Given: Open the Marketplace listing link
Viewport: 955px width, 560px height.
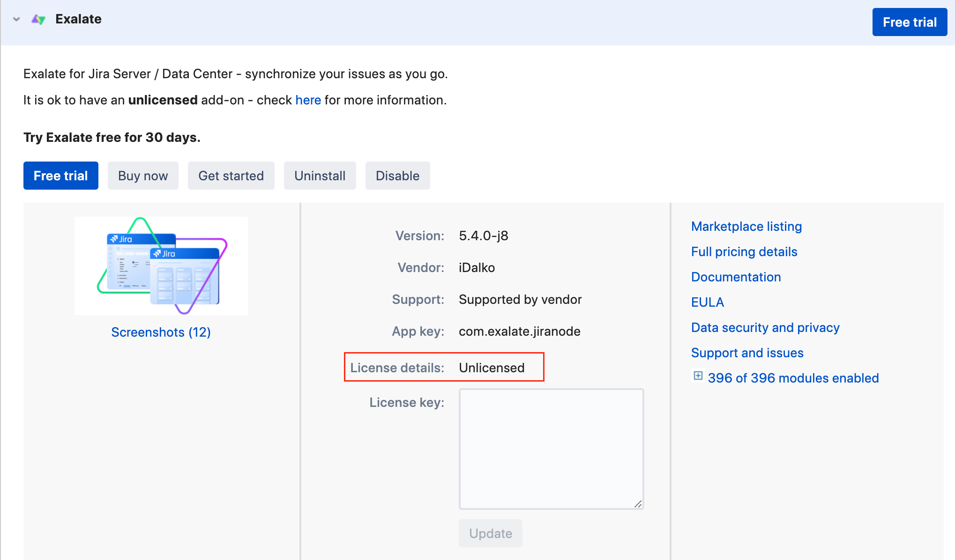Looking at the screenshot, I should (x=746, y=227).
